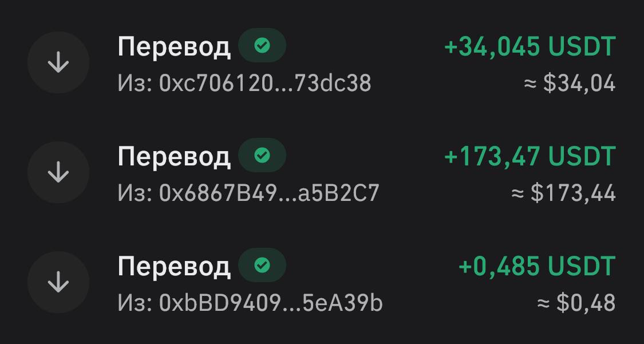
Task: Click verified checkmark badge on second Перевод
Action: pos(262,156)
